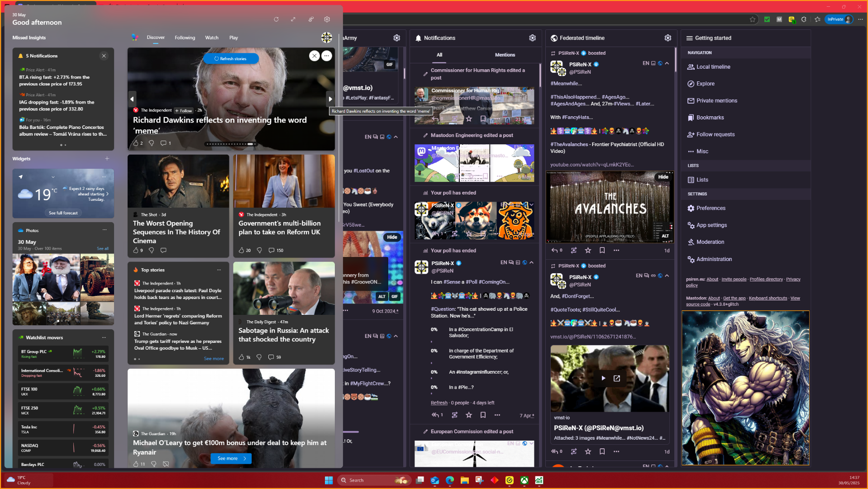Screen dimensions: 868x489
Task: Like the Reform UK government plan story
Action: pos(241,250)
